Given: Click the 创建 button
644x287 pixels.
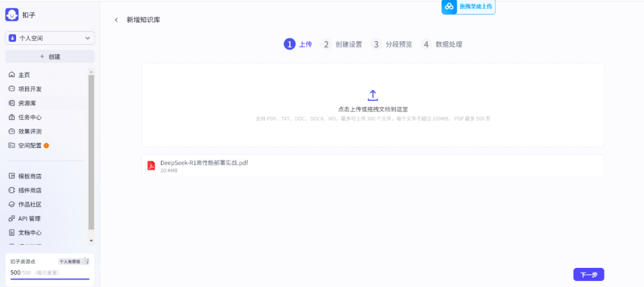Looking at the screenshot, I should coord(49,57).
